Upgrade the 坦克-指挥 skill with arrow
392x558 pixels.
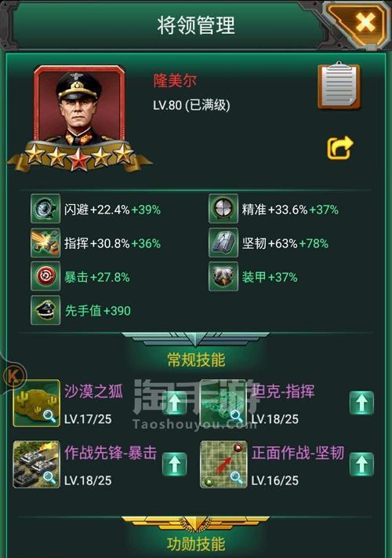(361, 403)
